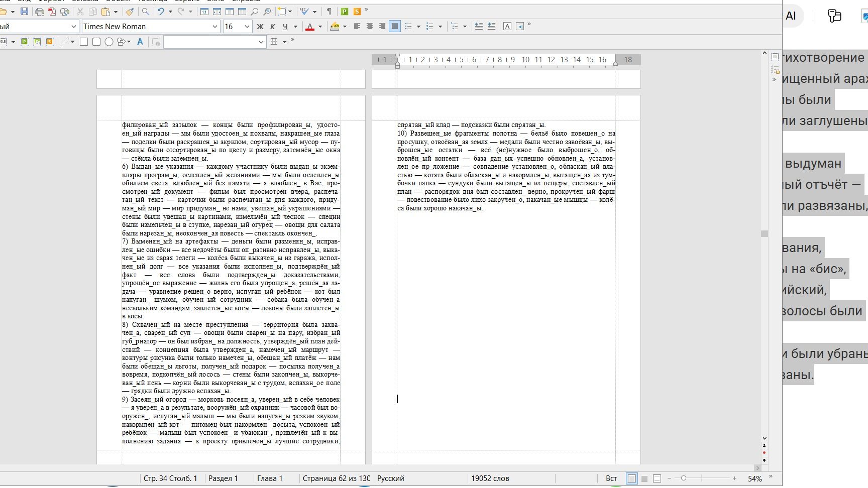The image size is (868, 488).
Task: Center the paragraph text
Action: pyautogui.click(x=370, y=27)
